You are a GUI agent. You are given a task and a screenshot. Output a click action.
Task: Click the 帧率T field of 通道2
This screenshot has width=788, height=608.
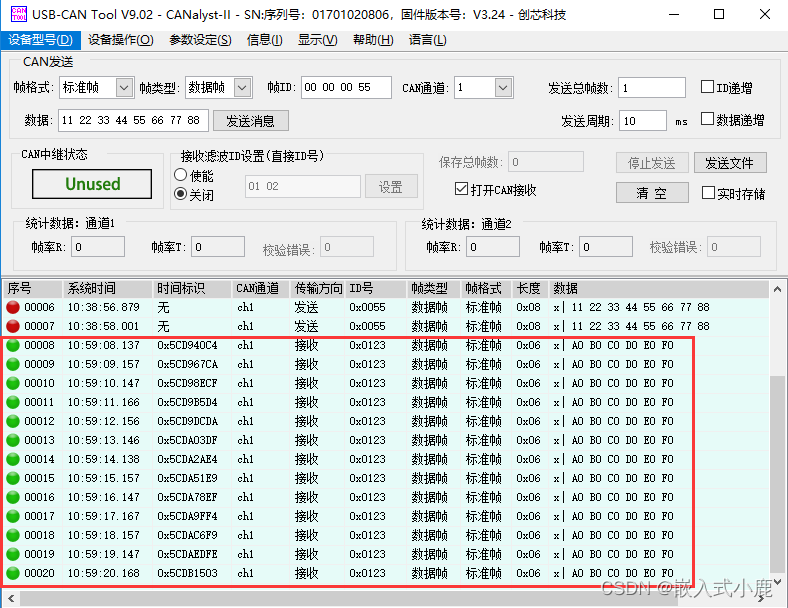606,247
